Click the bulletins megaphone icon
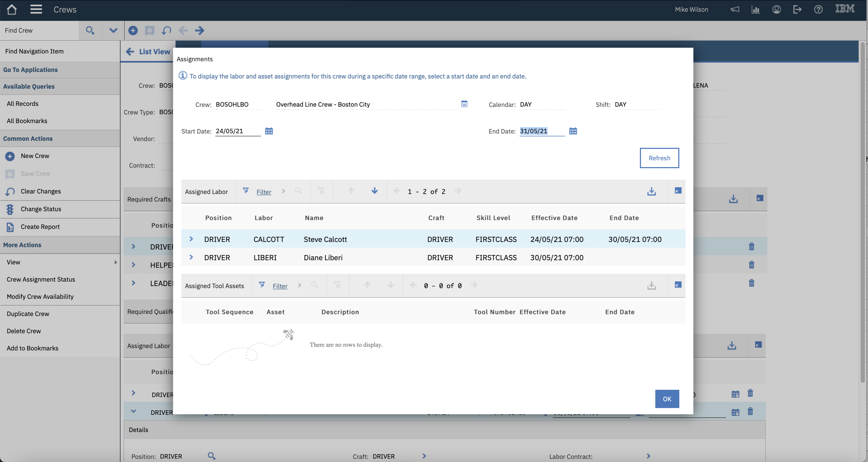This screenshot has height=462, width=868. tap(734, 9)
